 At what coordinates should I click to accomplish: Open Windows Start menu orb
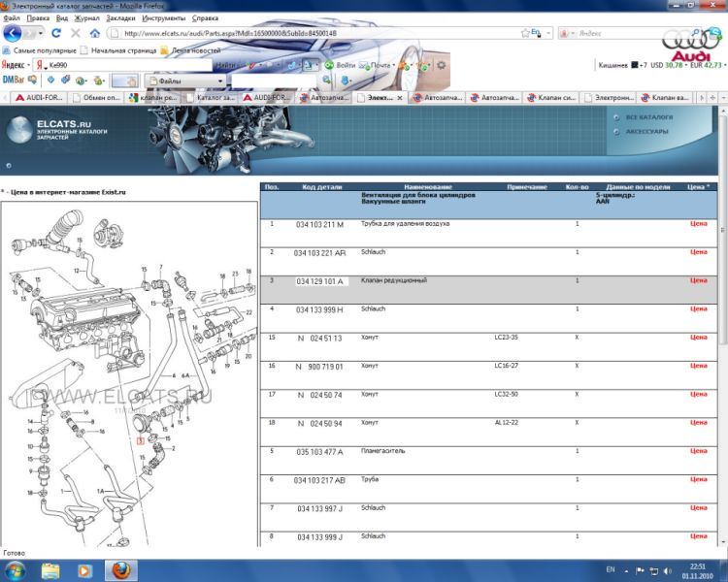(16, 570)
